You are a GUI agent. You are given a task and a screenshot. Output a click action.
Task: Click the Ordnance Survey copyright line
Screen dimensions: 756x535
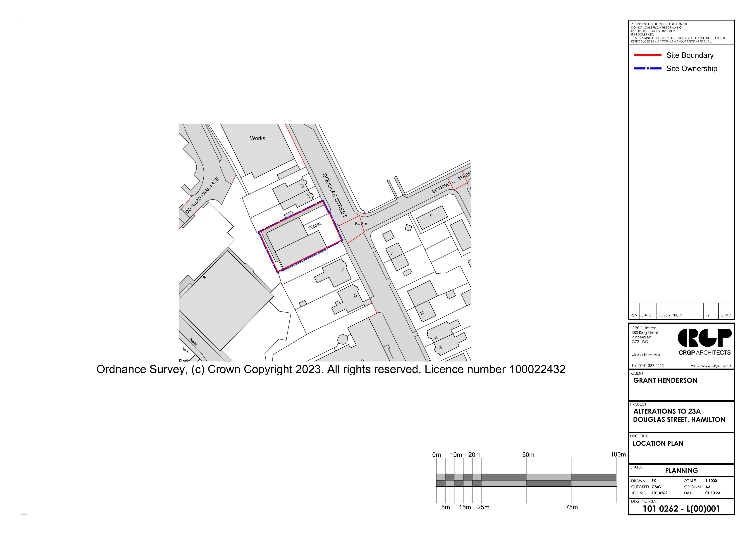coord(331,369)
